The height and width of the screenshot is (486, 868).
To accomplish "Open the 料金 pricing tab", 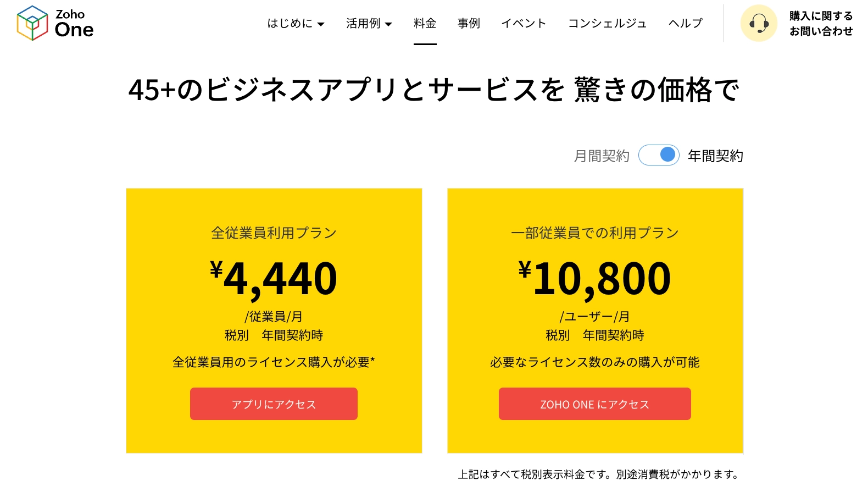I will (425, 23).
